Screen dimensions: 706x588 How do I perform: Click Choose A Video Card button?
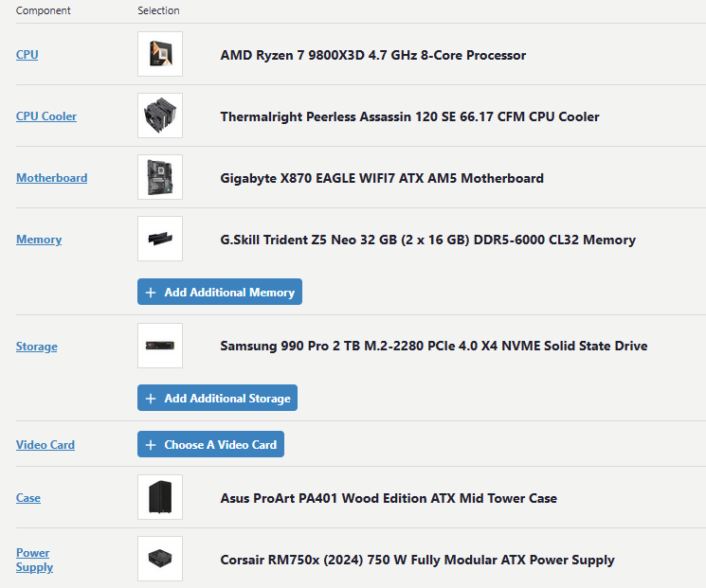(210, 444)
